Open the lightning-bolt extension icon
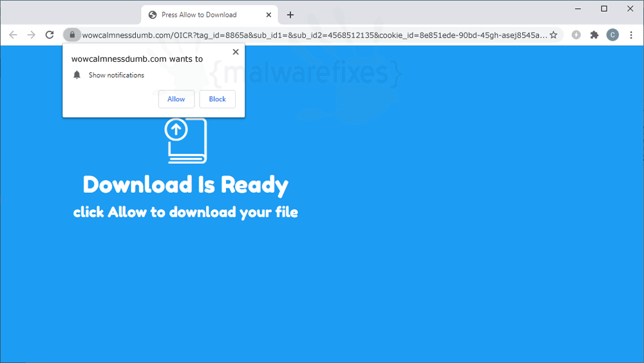Image resolution: width=644 pixels, height=363 pixels. [x=576, y=35]
